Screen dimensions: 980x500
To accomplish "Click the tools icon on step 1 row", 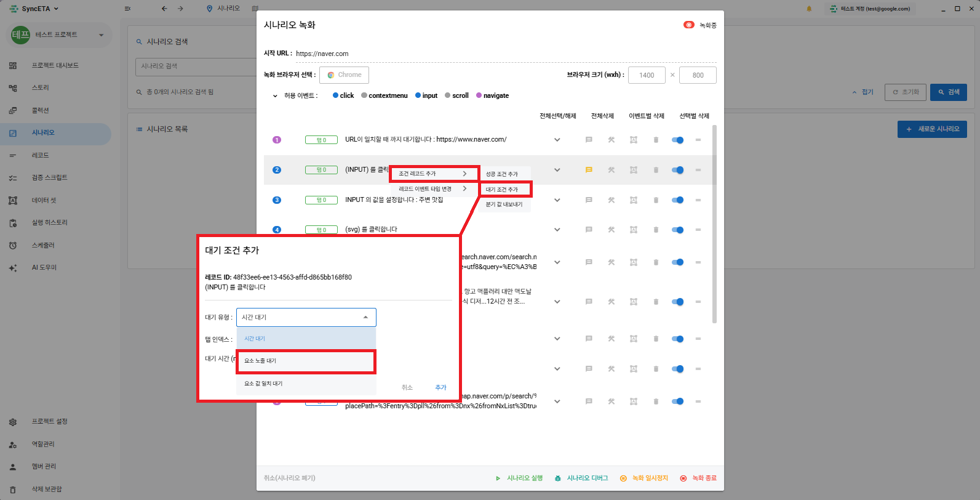I will pyautogui.click(x=612, y=140).
